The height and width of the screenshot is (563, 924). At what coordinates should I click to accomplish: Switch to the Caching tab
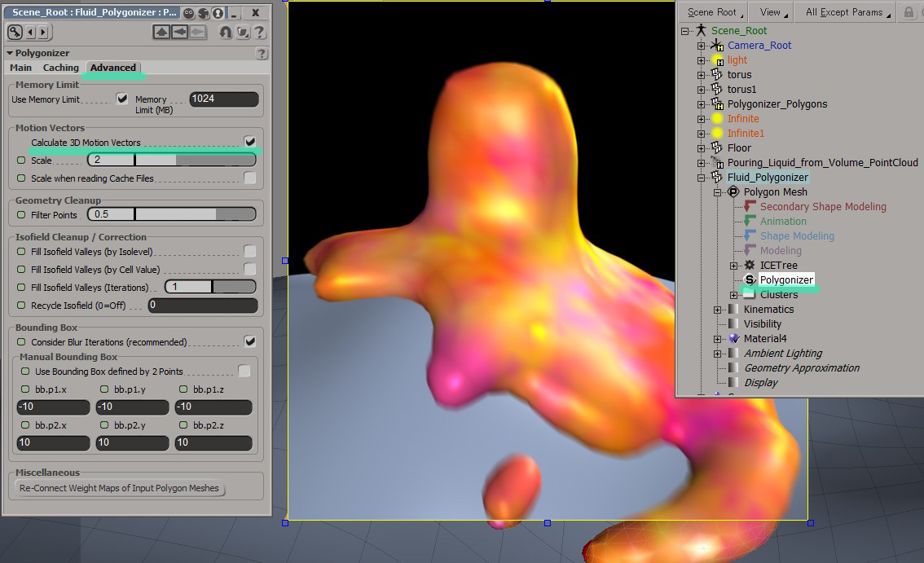coord(61,68)
